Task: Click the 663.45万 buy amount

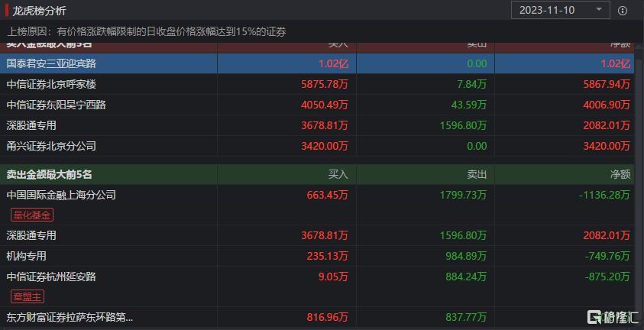Action: pyautogui.click(x=327, y=195)
